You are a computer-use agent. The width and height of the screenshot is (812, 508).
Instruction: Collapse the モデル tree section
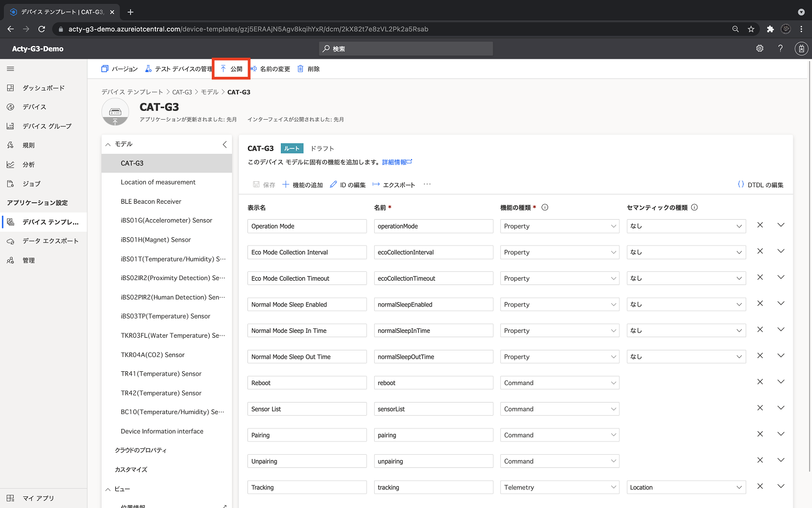click(108, 144)
